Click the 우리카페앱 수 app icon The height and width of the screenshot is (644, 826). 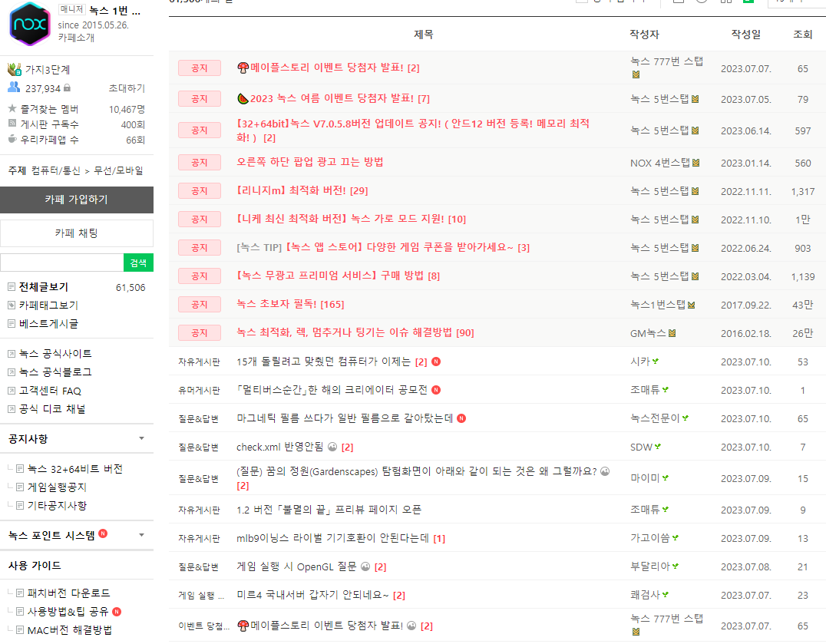12,139
